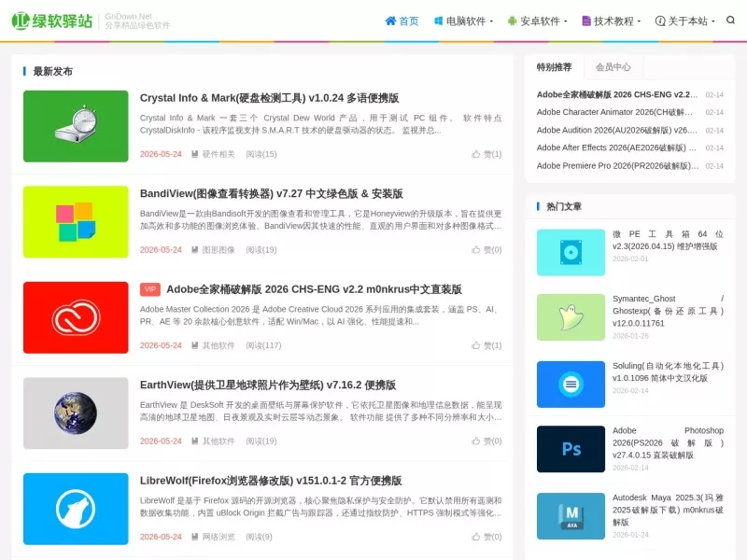747x560 pixels.
Task: Like the EarthView post via thumbs-up
Action: [486, 441]
